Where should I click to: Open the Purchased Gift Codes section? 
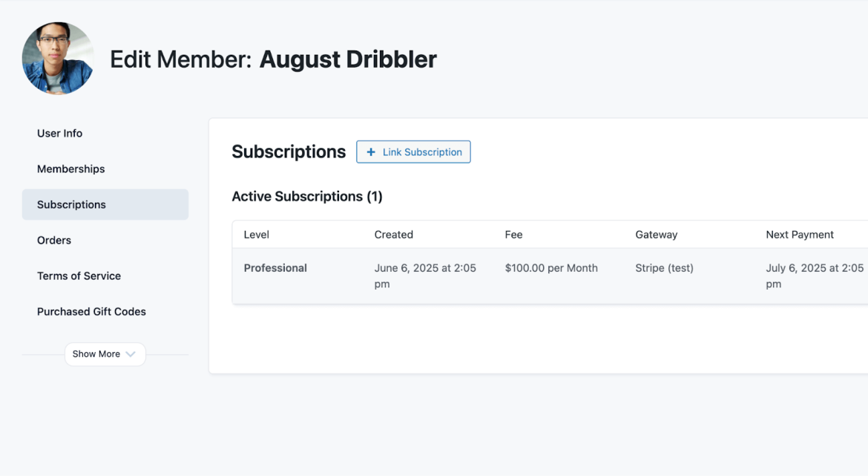click(x=91, y=311)
